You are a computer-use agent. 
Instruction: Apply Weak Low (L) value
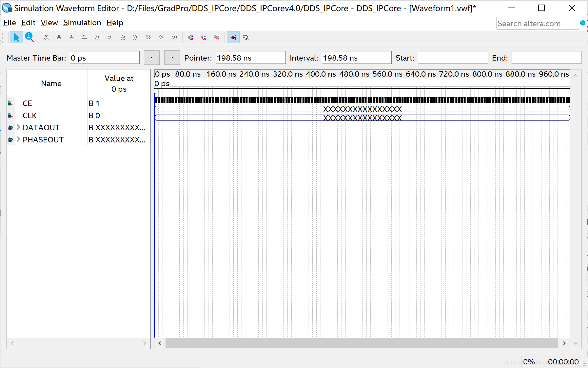[97, 37]
